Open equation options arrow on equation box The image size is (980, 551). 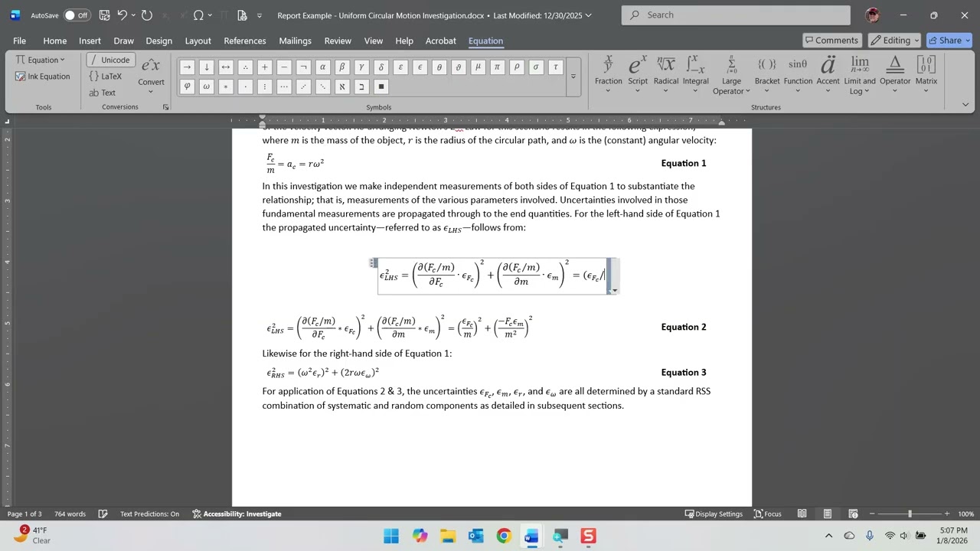(613, 290)
